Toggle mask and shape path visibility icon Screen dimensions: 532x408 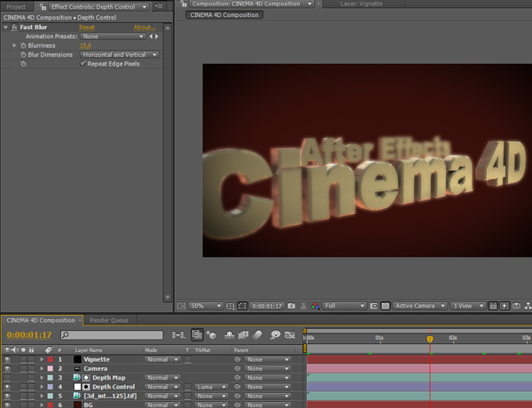(x=242, y=306)
